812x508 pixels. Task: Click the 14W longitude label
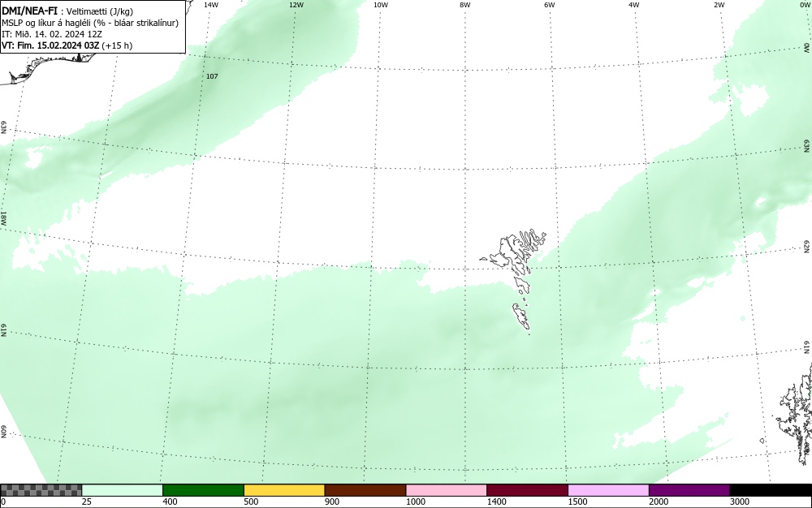coord(211,5)
